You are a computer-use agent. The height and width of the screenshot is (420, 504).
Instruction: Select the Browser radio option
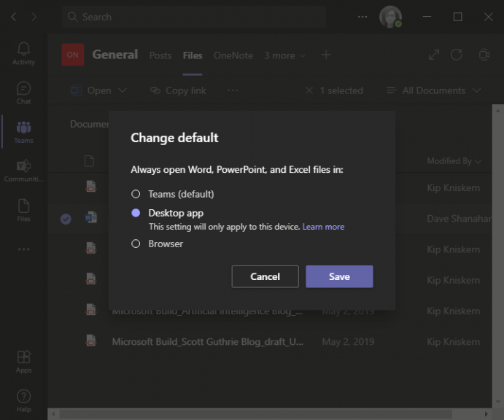pos(136,244)
